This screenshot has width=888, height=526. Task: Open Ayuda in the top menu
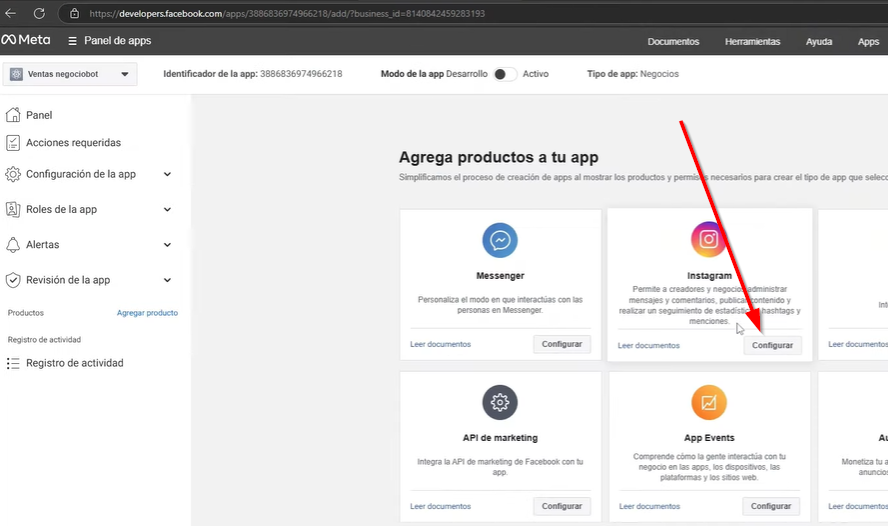(819, 41)
